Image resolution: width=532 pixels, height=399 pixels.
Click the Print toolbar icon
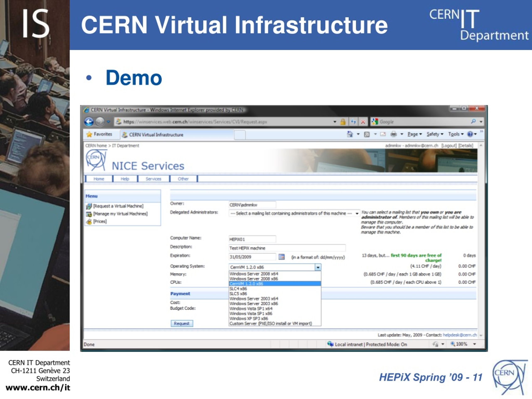(x=393, y=134)
